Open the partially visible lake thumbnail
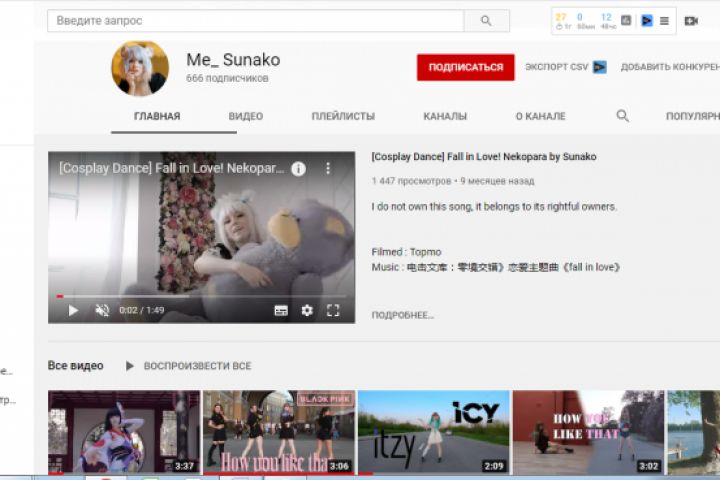The image size is (720, 480). [694, 432]
